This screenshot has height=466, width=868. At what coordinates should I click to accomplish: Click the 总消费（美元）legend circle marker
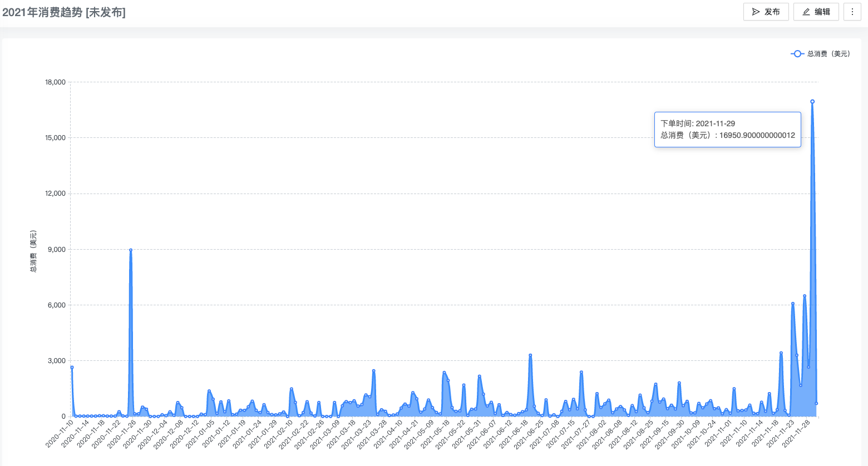click(797, 54)
